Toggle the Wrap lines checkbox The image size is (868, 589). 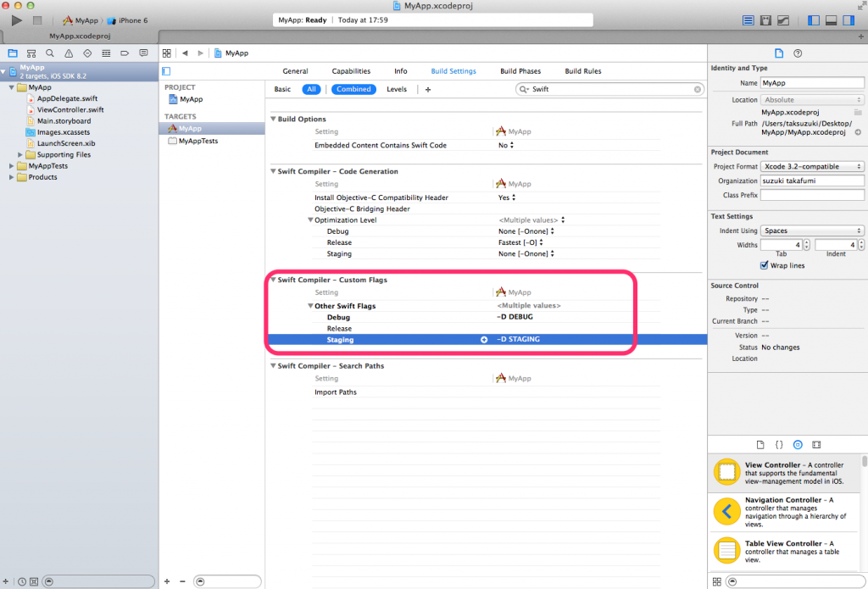765,265
